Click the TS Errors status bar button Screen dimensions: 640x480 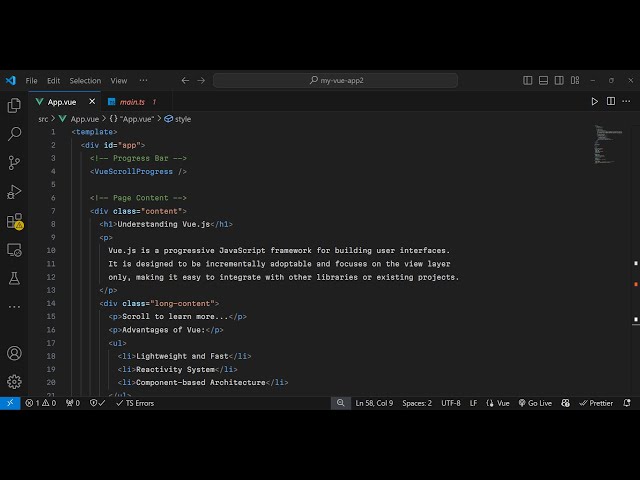134,403
